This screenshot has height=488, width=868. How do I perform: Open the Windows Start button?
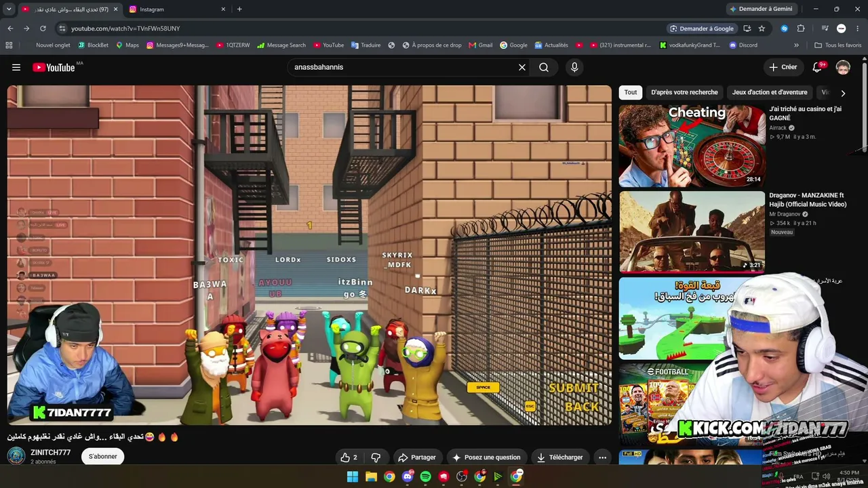click(353, 476)
